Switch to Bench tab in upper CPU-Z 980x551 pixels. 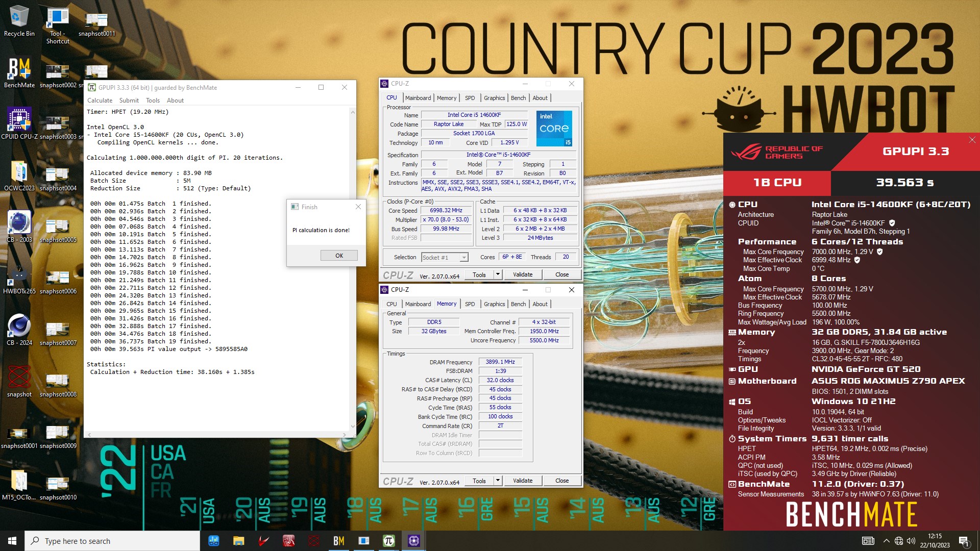(518, 98)
